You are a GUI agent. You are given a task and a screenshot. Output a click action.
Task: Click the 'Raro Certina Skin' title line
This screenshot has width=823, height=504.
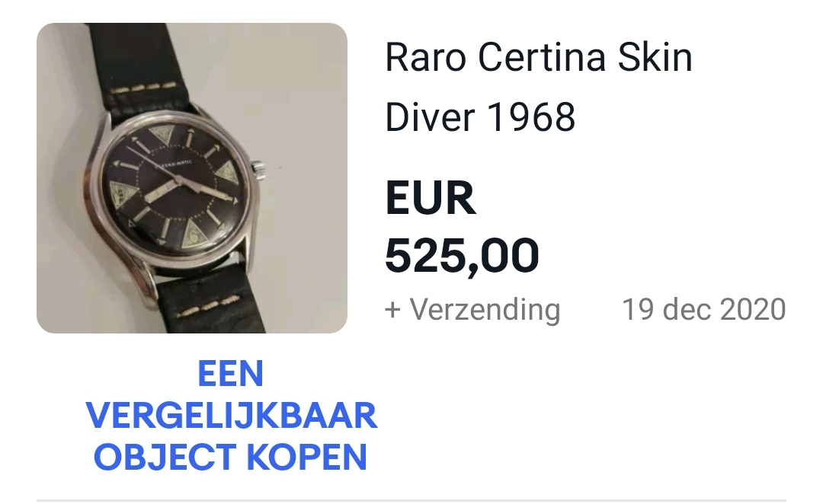point(539,57)
